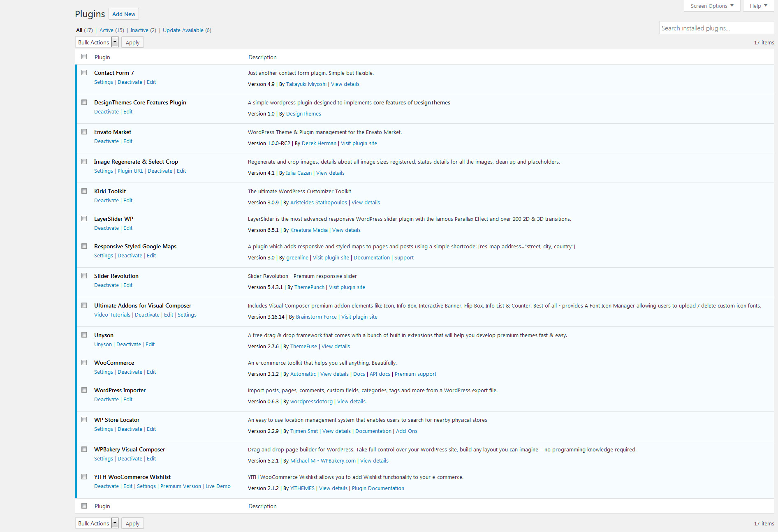
Task: Check the YITH WooCommerce Wishlist checkbox
Action: tap(84, 476)
